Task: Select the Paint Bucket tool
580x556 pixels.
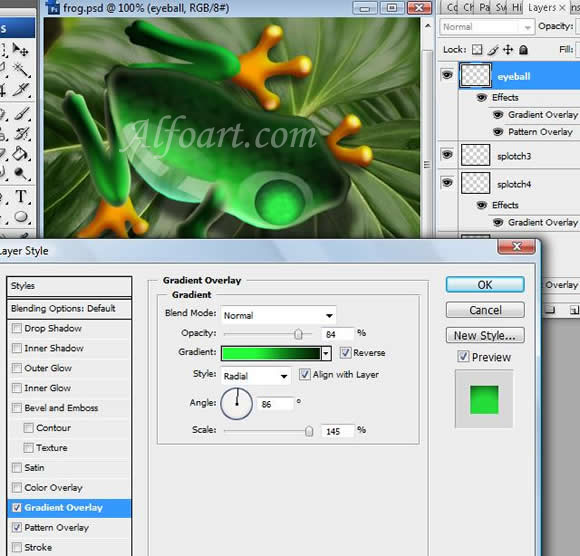Action: click(x=21, y=154)
